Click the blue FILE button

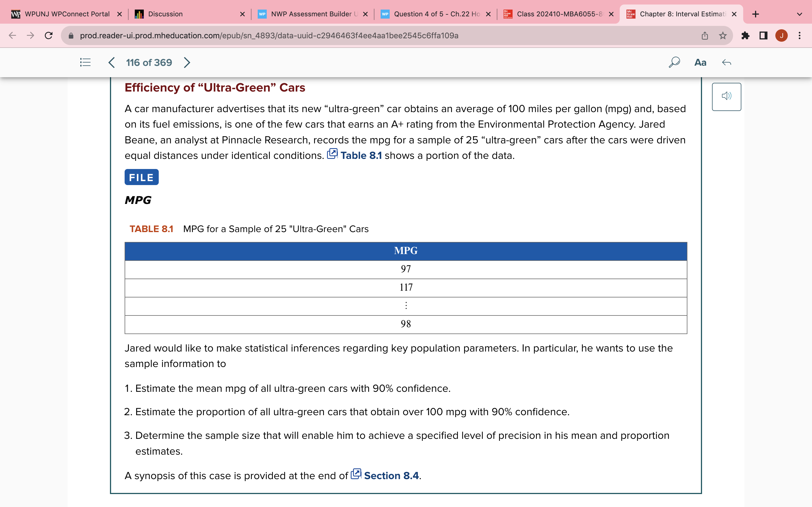point(141,177)
